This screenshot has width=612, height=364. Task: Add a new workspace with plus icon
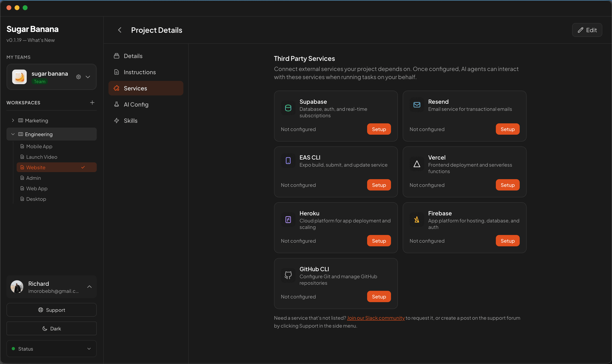click(x=92, y=103)
